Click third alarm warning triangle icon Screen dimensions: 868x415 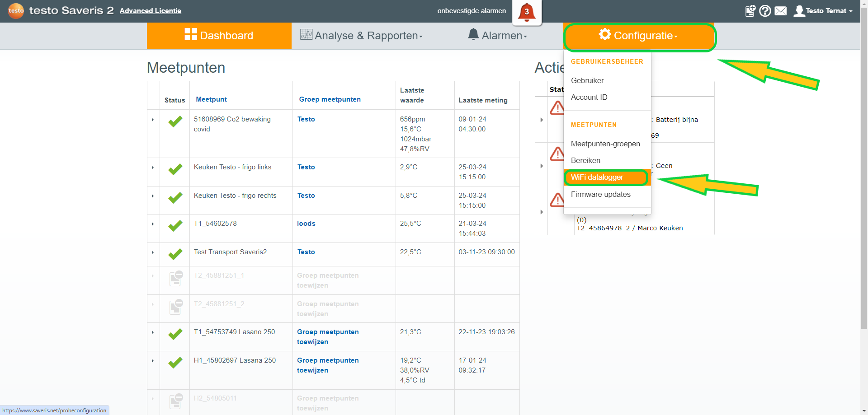557,200
